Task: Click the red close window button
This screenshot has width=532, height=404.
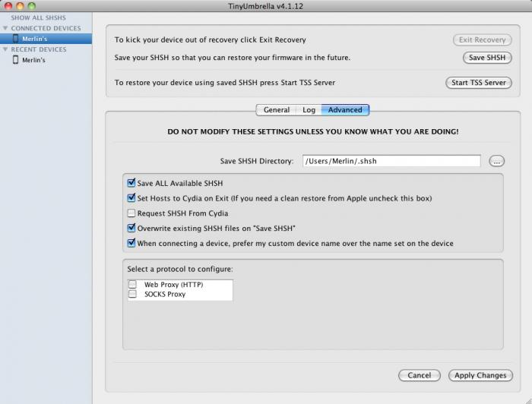Action: pos(8,5)
